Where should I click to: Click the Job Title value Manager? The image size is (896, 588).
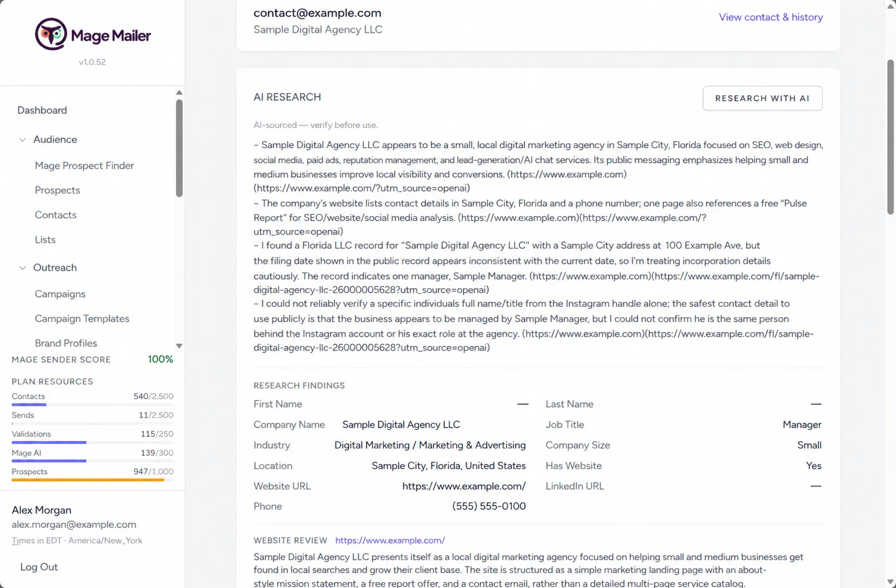[802, 425]
